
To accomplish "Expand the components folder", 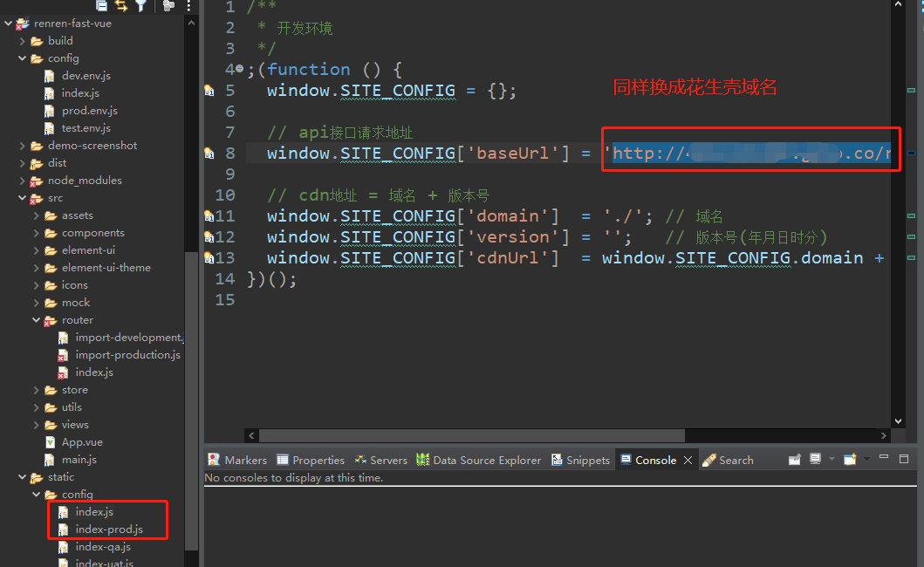I will [37, 233].
